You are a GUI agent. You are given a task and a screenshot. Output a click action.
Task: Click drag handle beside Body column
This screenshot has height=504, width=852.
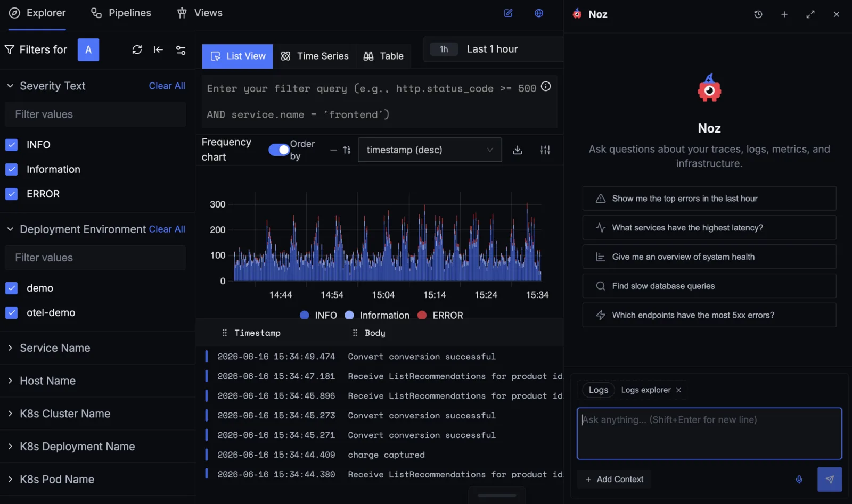click(355, 333)
